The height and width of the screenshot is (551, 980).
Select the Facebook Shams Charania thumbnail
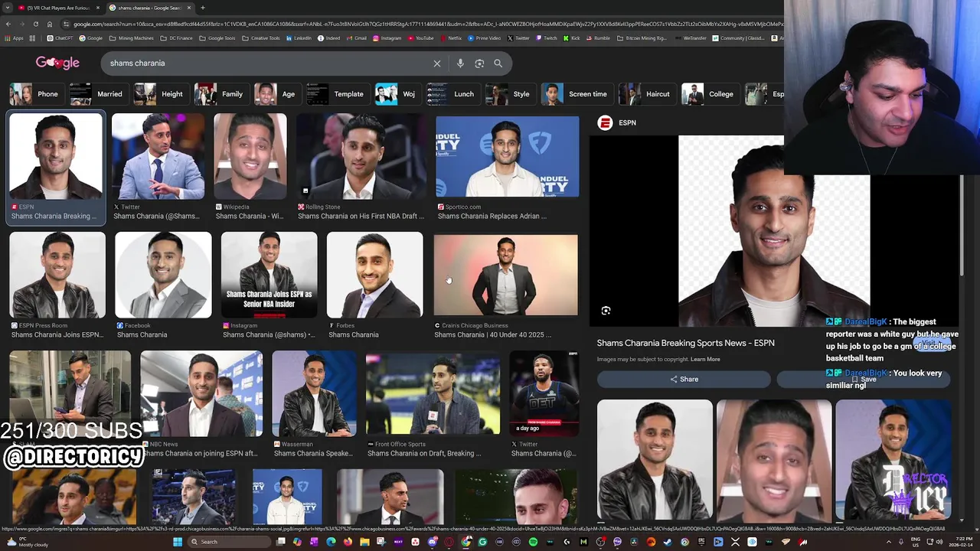[x=163, y=275]
